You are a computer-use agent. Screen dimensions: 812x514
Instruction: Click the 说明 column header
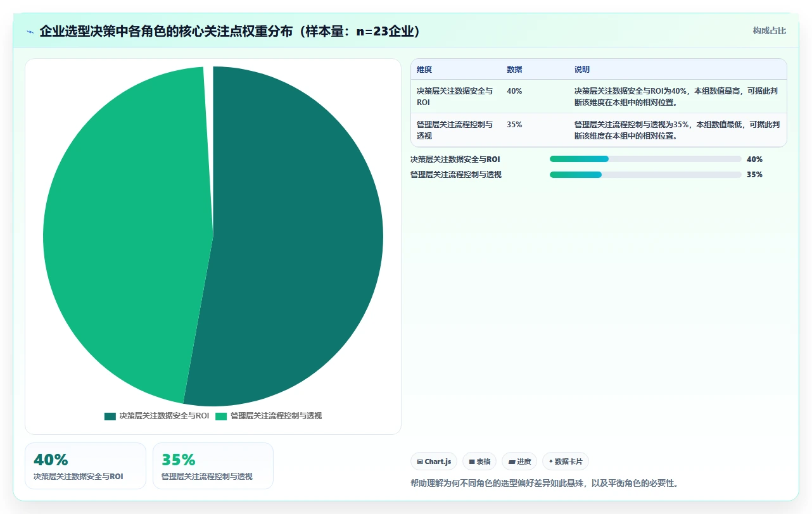[582, 70]
